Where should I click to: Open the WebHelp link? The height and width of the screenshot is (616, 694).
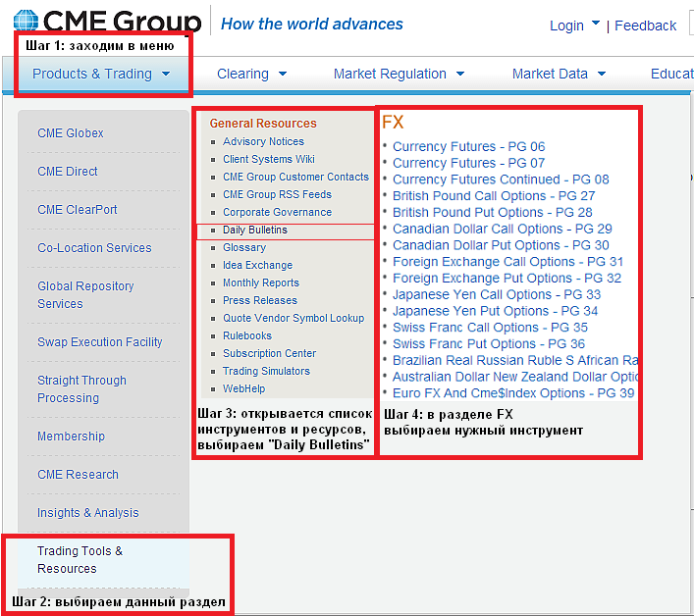[243, 389]
